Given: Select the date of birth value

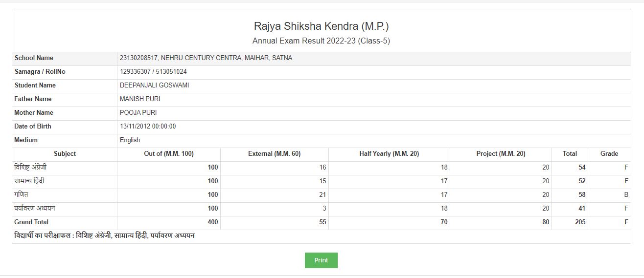Looking at the screenshot, I should coord(148,127).
